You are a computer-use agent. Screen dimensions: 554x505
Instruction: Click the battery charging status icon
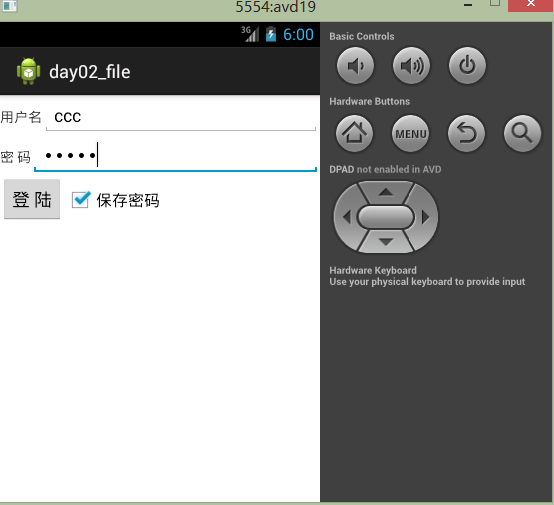(271, 34)
